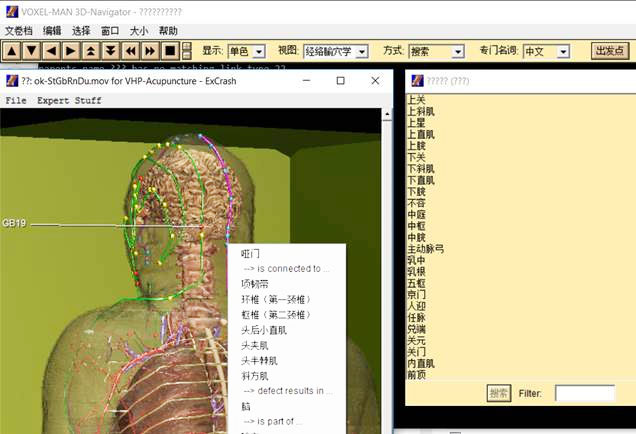Choose 'is part of' in context menu
Image resolution: width=636 pixels, height=434 pixels.
[x=273, y=421]
